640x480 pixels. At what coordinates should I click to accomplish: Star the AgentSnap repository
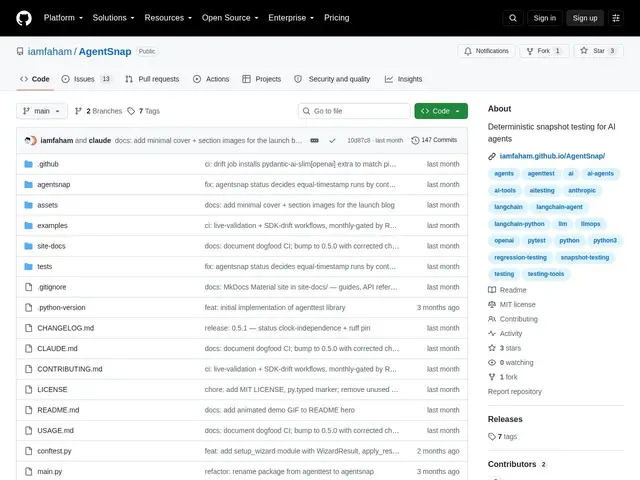coord(598,51)
